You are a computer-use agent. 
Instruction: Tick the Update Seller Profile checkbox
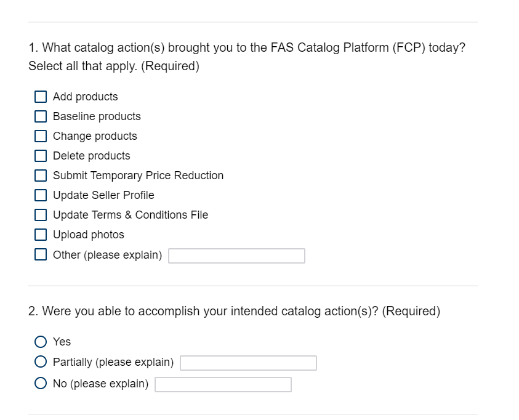pyautogui.click(x=41, y=195)
